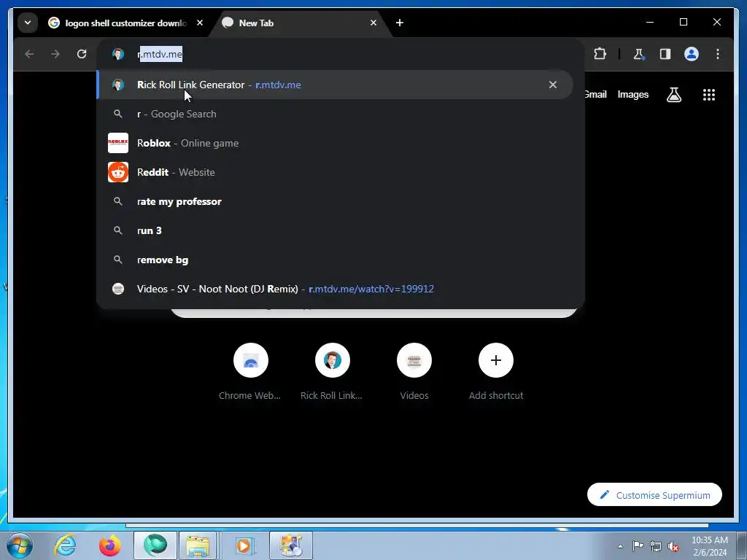Viewport: 747px width, 560px height.
Task: Choose the 'r - Google Search' suggestion
Action: coord(334,114)
